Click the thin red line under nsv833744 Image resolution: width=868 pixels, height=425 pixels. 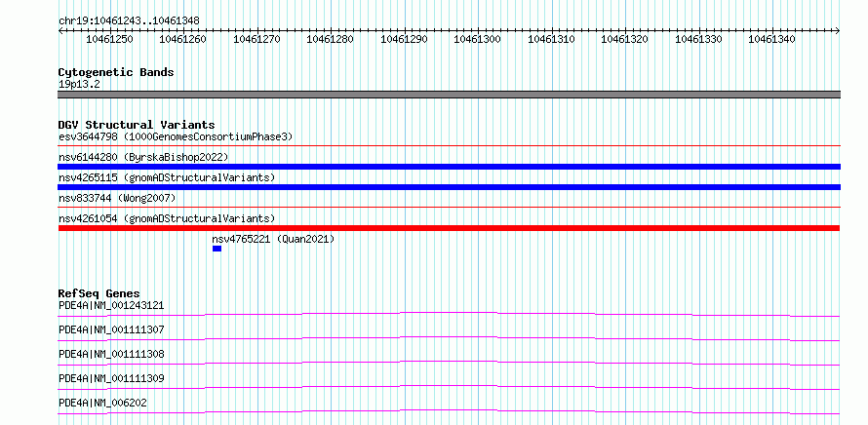449,208
